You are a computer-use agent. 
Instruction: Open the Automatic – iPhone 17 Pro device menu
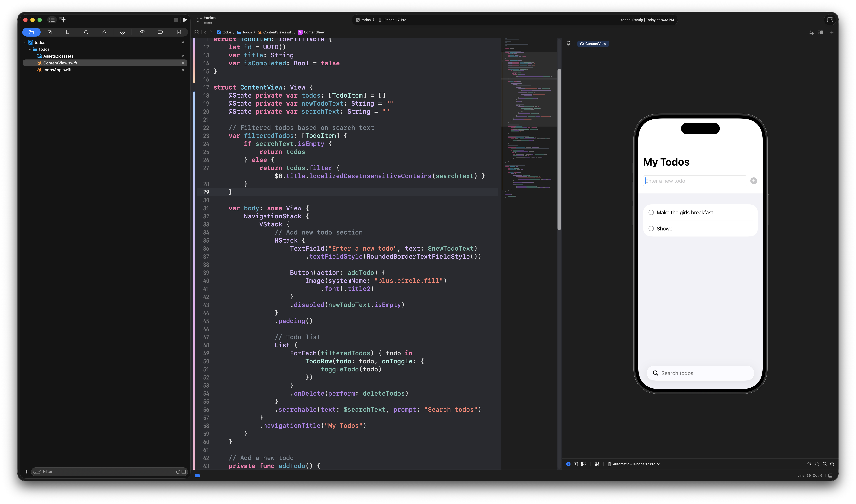click(634, 464)
